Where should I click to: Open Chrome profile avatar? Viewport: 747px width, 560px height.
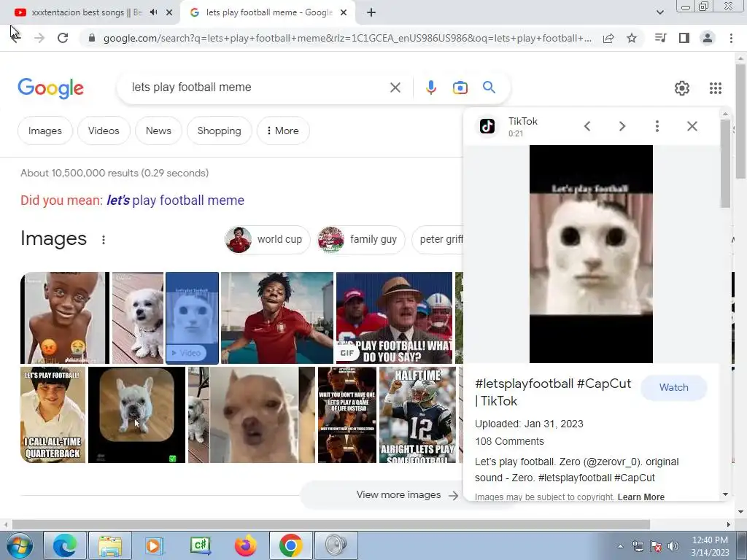[x=708, y=38]
